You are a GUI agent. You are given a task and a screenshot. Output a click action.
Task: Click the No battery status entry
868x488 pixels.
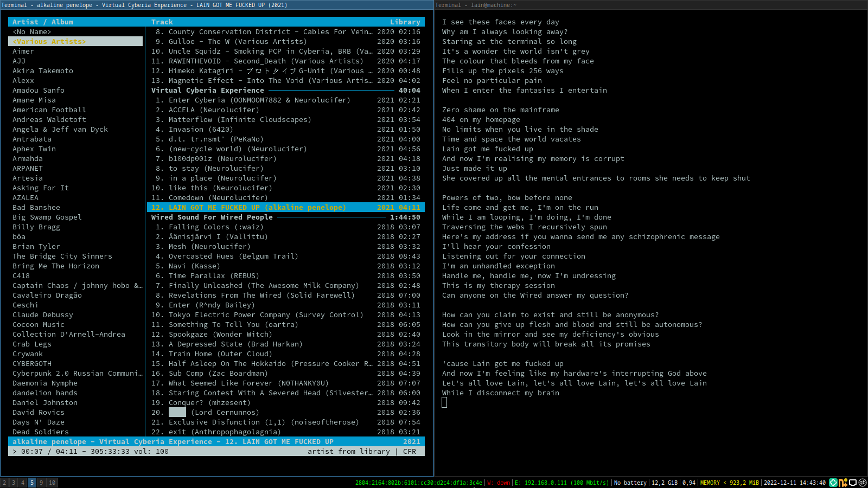click(x=630, y=483)
